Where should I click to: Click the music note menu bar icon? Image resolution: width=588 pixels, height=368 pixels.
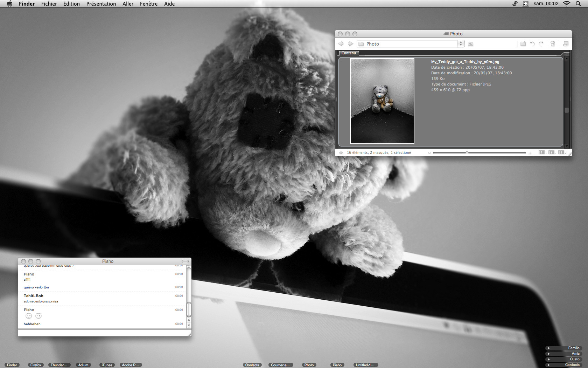pos(515,4)
